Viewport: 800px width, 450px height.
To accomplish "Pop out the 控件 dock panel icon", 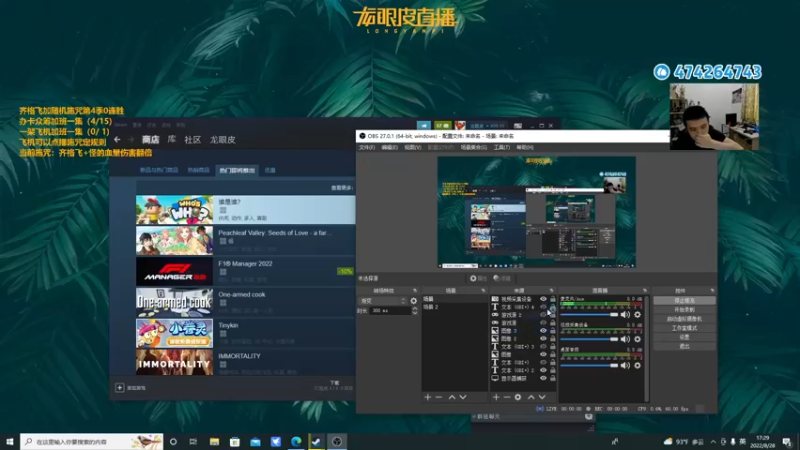I will pyautogui.click(x=712, y=290).
